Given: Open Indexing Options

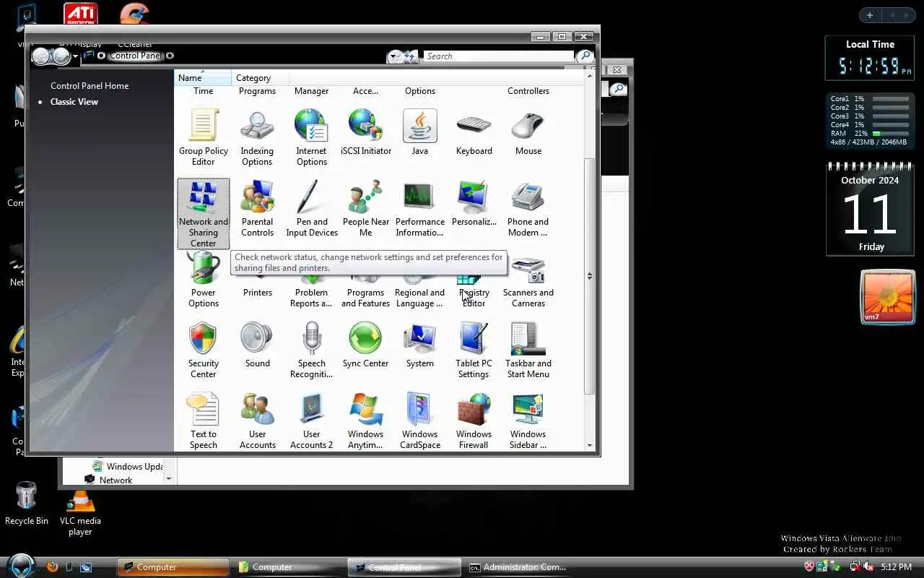Looking at the screenshot, I should pos(257,137).
